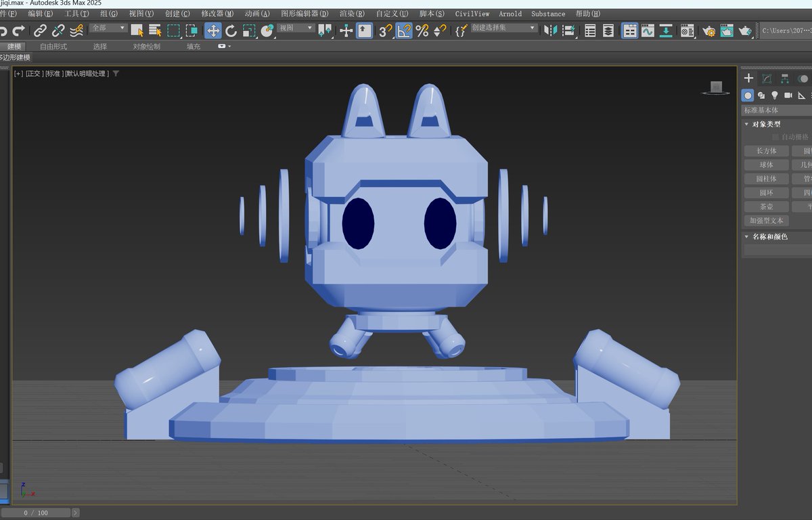
Task: Click the Undo arrow on the toolbar
Action: coord(4,30)
